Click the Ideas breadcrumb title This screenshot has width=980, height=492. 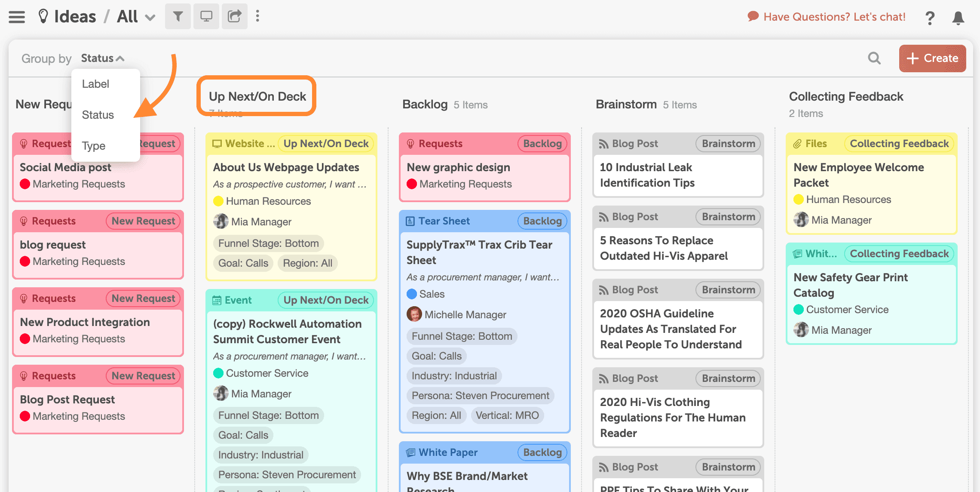75,17
